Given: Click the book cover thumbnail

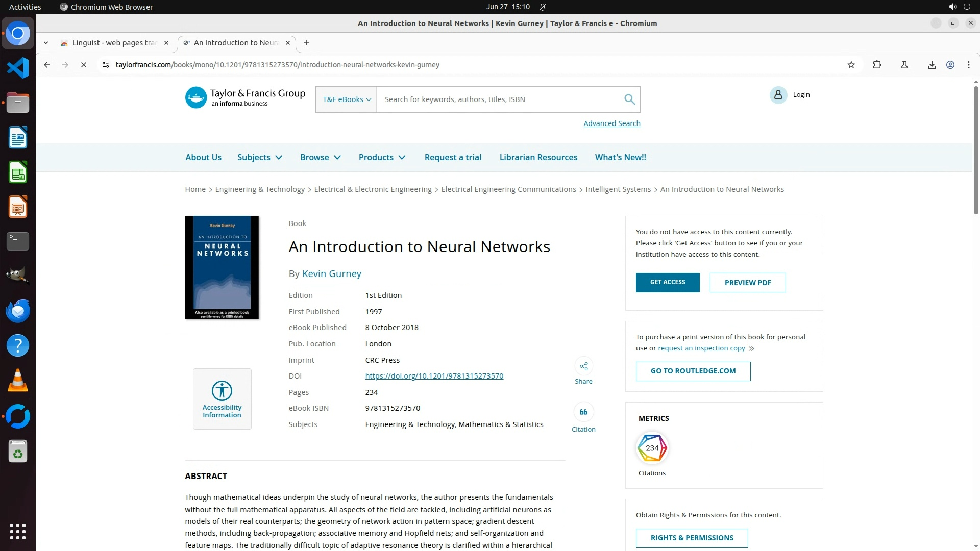Looking at the screenshot, I should [222, 267].
